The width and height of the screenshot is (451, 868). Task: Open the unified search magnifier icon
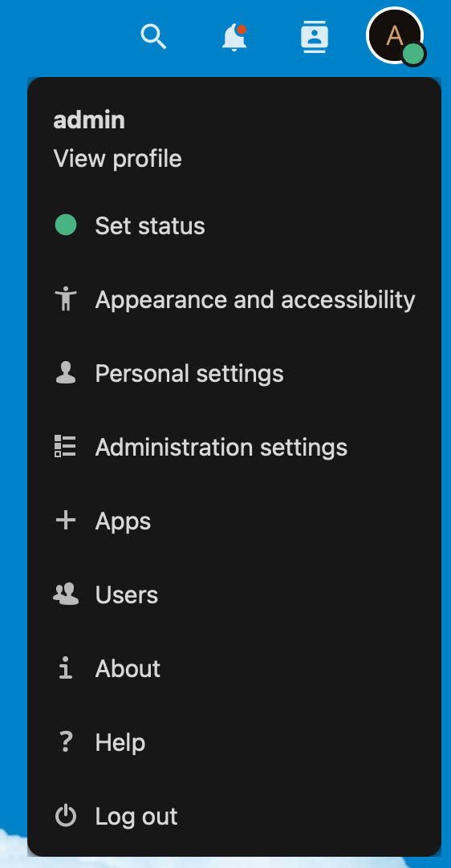153,37
